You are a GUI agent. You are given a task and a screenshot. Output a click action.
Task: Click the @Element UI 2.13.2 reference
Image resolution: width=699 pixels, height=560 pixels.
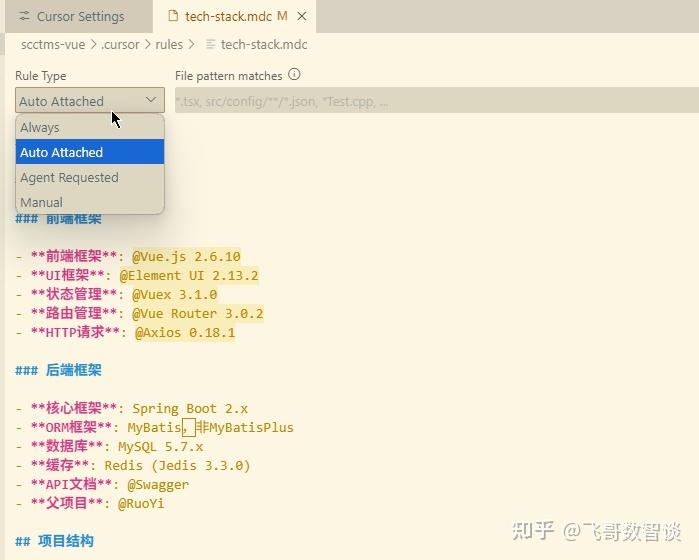click(189, 276)
